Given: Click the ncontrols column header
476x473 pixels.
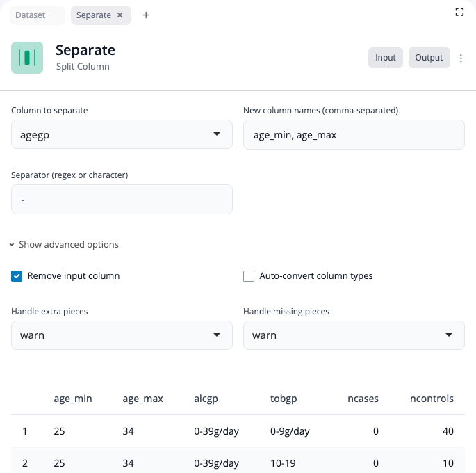Looking at the screenshot, I should (432, 399).
